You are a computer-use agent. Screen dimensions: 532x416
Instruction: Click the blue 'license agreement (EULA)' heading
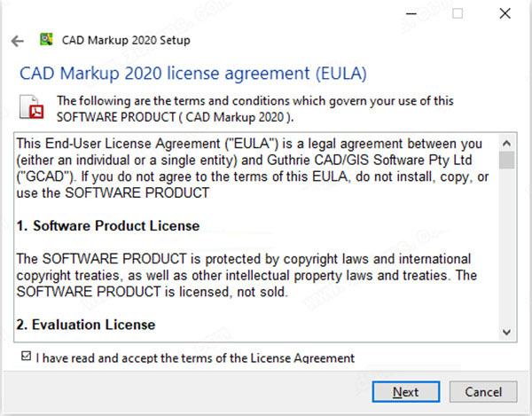pyautogui.click(x=267, y=74)
